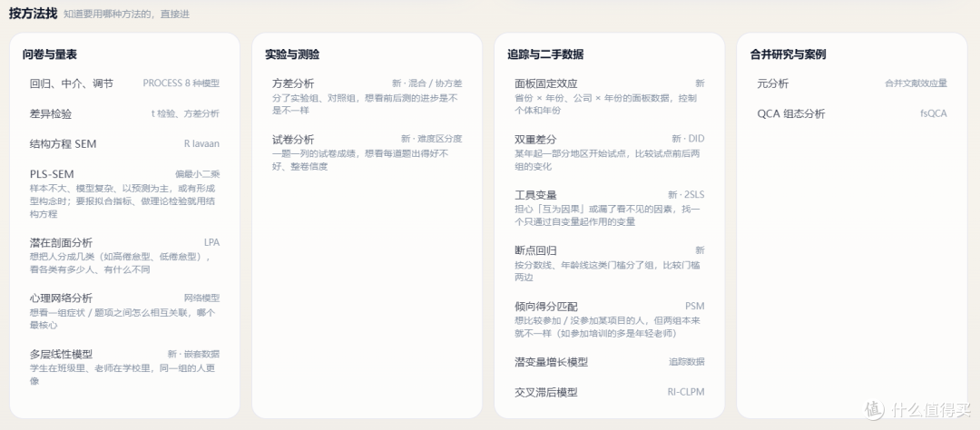The width and height of the screenshot is (980, 430).
Task: Click the 心理网络分析 description text
Action: (122, 318)
